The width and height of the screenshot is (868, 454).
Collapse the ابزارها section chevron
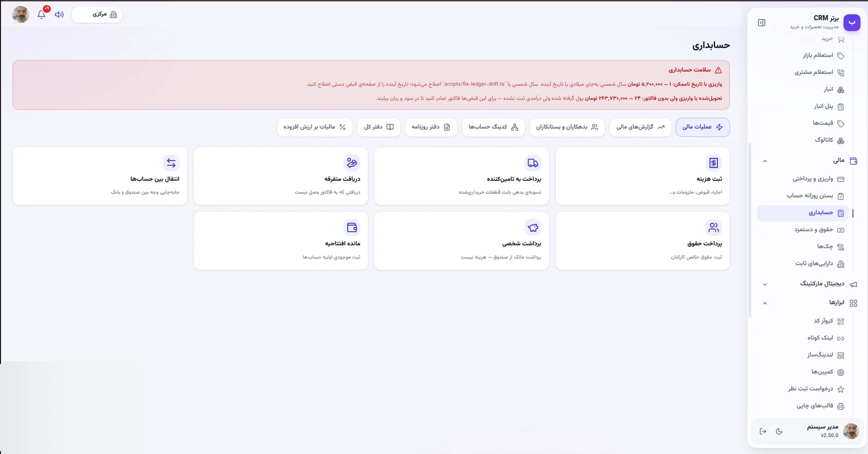(x=765, y=303)
